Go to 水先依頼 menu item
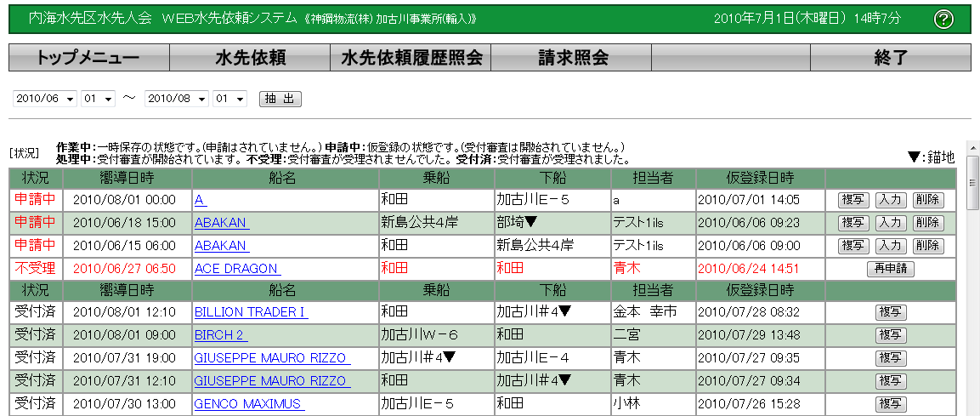This screenshot has width=980, height=416. click(250, 58)
